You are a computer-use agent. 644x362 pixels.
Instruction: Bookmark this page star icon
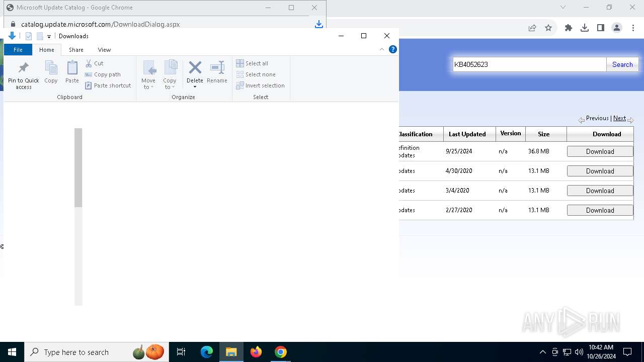coord(548,28)
